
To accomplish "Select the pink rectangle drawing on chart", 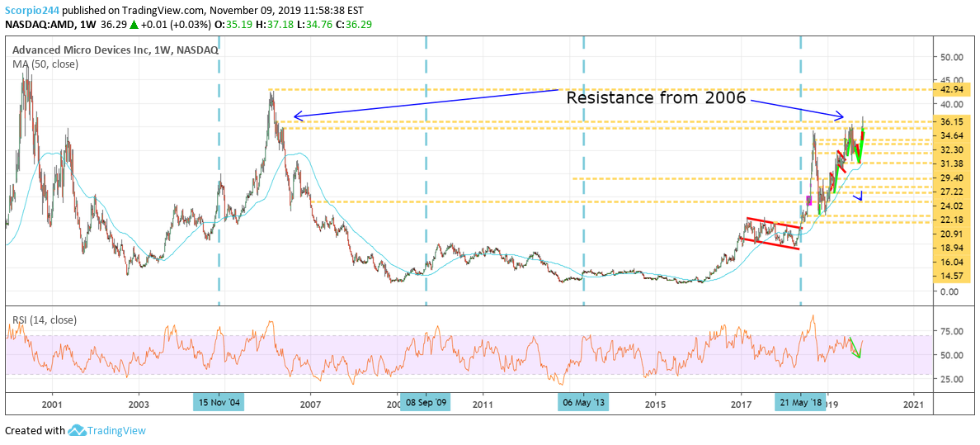I will coord(809,201).
